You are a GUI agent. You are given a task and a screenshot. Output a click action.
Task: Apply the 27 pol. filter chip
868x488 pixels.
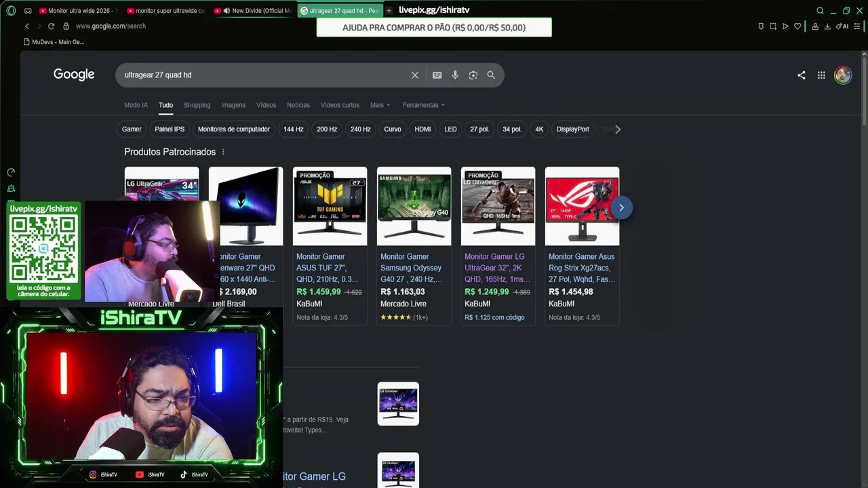[x=479, y=129]
